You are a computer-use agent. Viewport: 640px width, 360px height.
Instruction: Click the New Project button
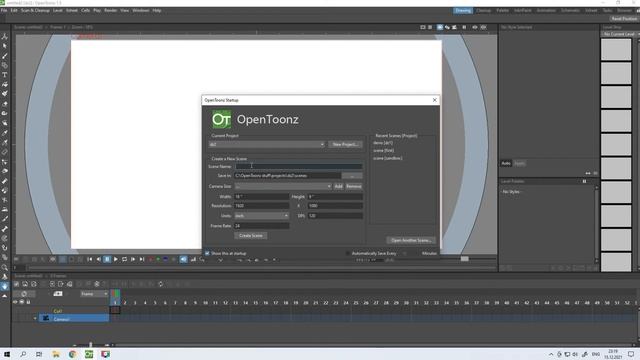pyautogui.click(x=345, y=144)
